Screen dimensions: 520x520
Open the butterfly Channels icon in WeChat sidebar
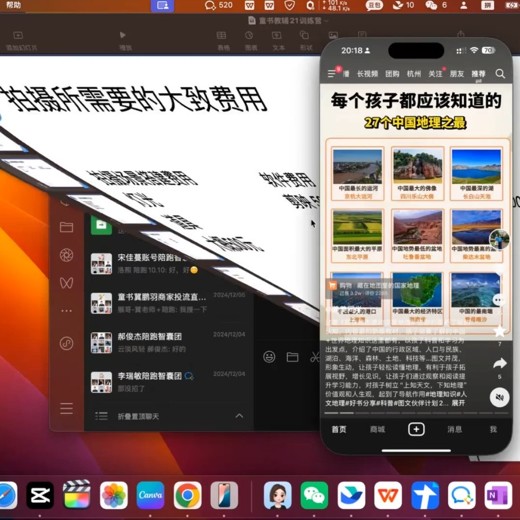[66, 283]
